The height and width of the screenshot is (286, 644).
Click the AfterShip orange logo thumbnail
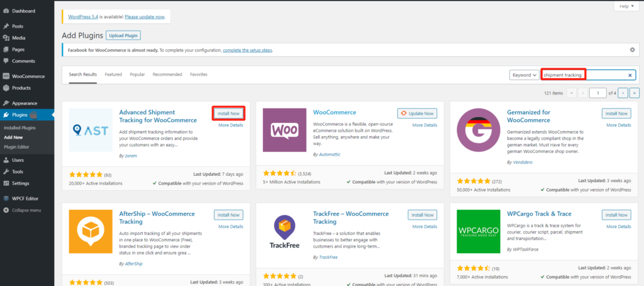coord(91,231)
